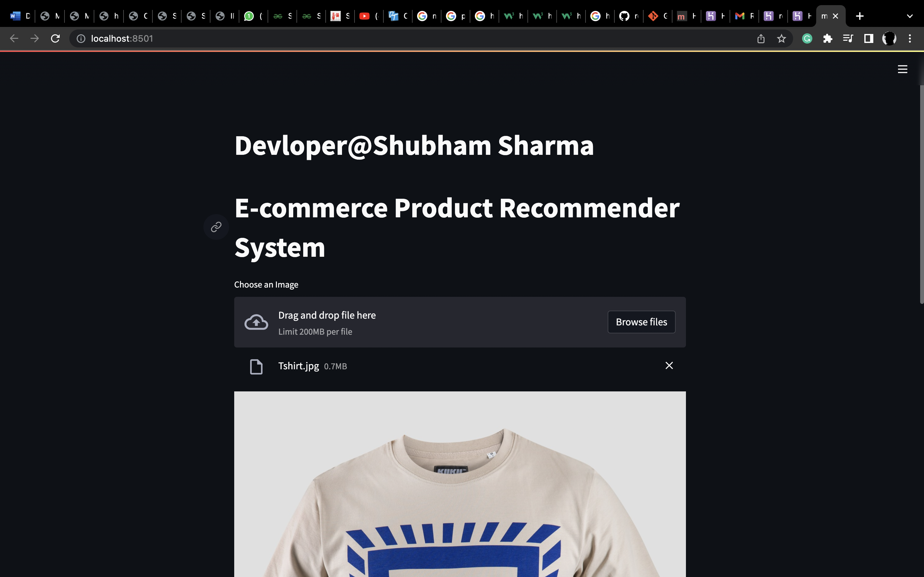This screenshot has height=577, width=924.
Task: Open the Streamlit hamburger menu
Action: [x=903, y=69]
